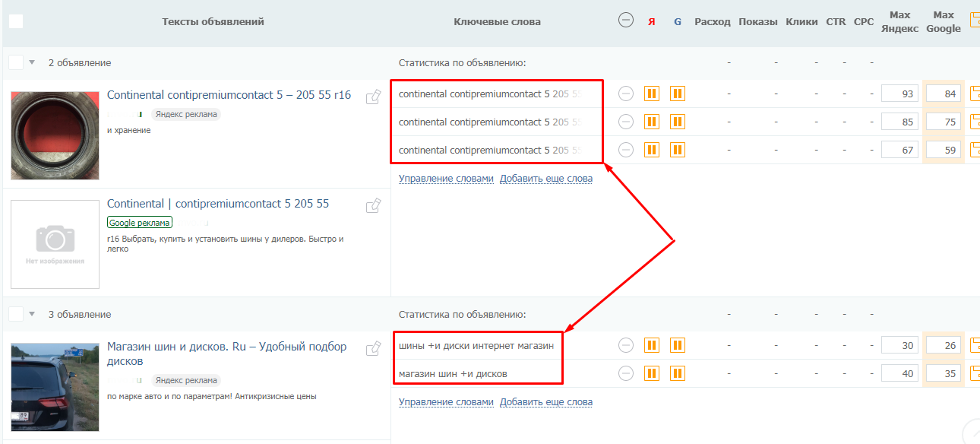The height and width of the screenshot is (444, 980).
Task: Edit the "Continental contipremiumcontact 5 – 205 55 r16" ad
Action: pyautogui.click(x=374, y=97)
